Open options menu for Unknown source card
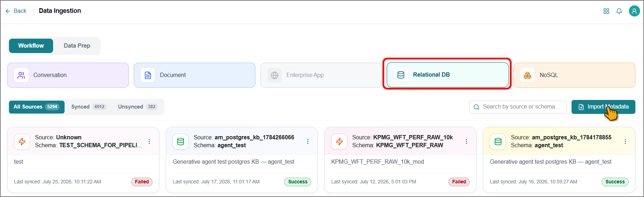The height and width of the screenshot is (197, 644). pyautogui.click(x=149, y=141)
